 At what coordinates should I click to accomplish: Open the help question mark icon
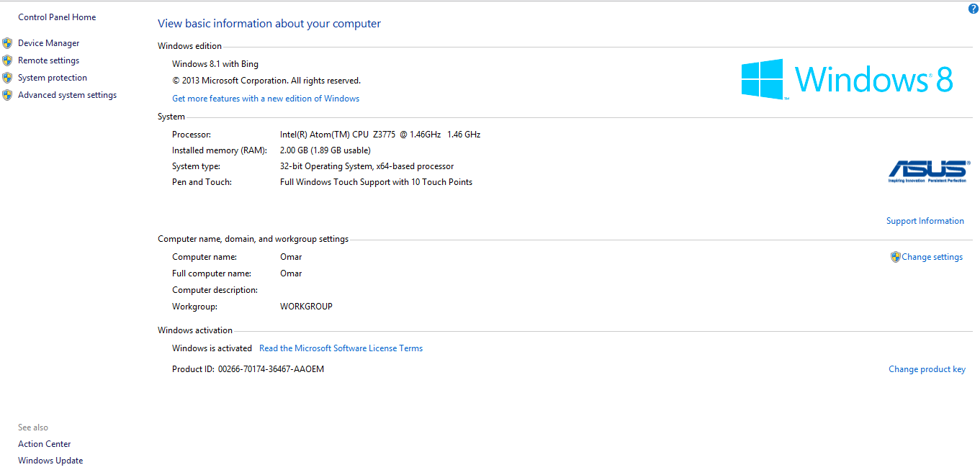click(974, 9)
